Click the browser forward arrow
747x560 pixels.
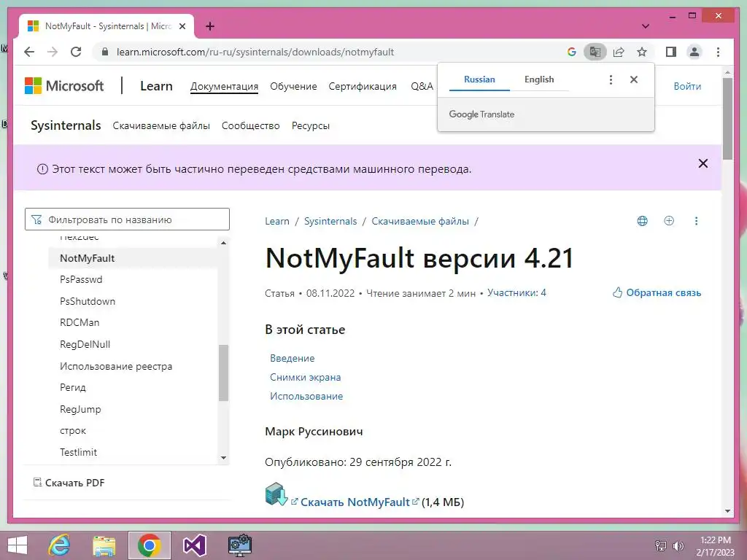tap(53, 52)
